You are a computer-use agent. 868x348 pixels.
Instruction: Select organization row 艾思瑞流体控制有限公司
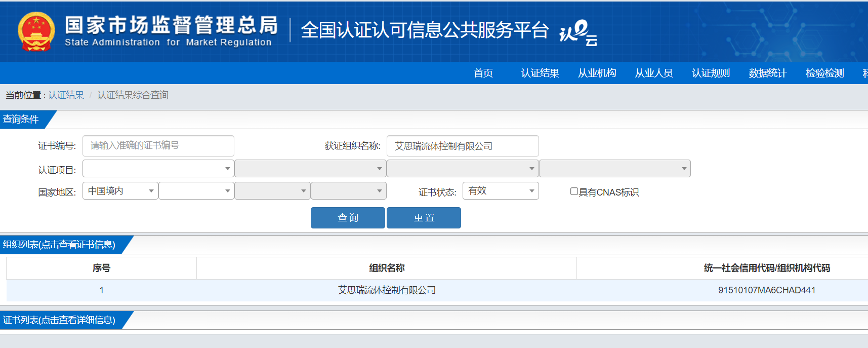click(387, 290)
